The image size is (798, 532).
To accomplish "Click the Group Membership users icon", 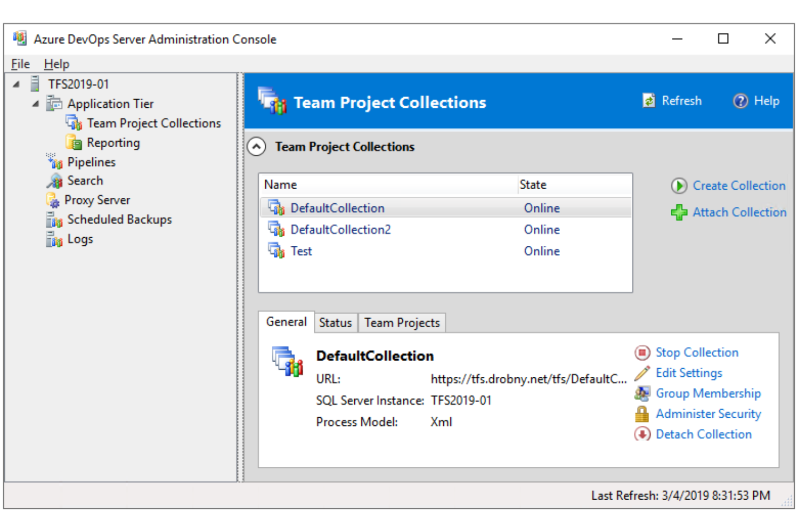I will coord(642,393).
